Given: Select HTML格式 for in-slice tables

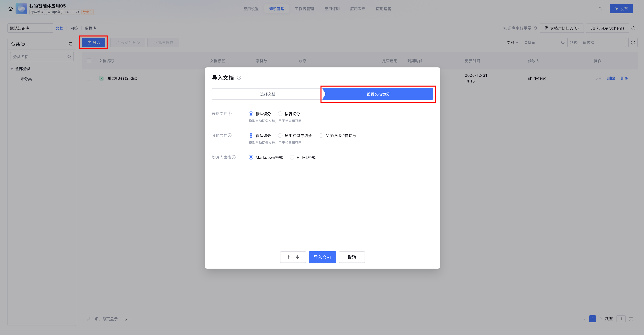Looking at the screenshot, I should [292, 157].
